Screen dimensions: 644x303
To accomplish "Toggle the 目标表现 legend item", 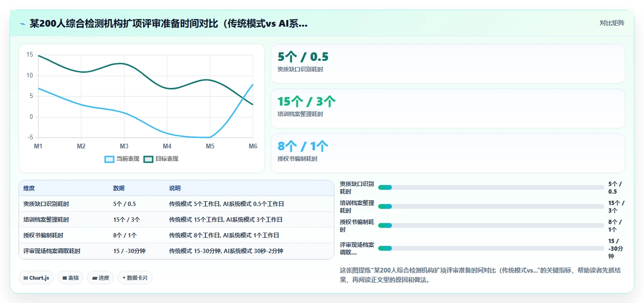I will 161,159.
